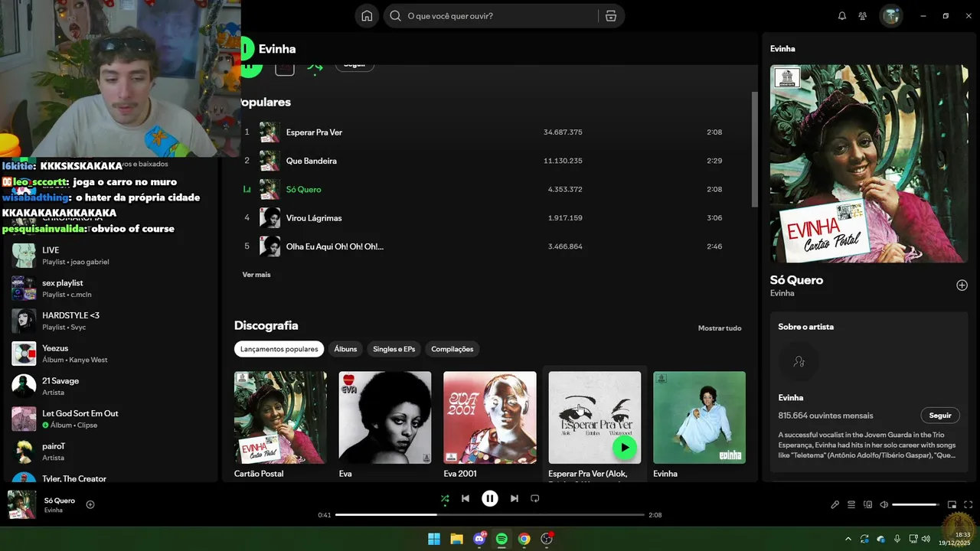Click Só Quero title in right panel
This screenshot has height=551, width=980.
coord(797,280)
